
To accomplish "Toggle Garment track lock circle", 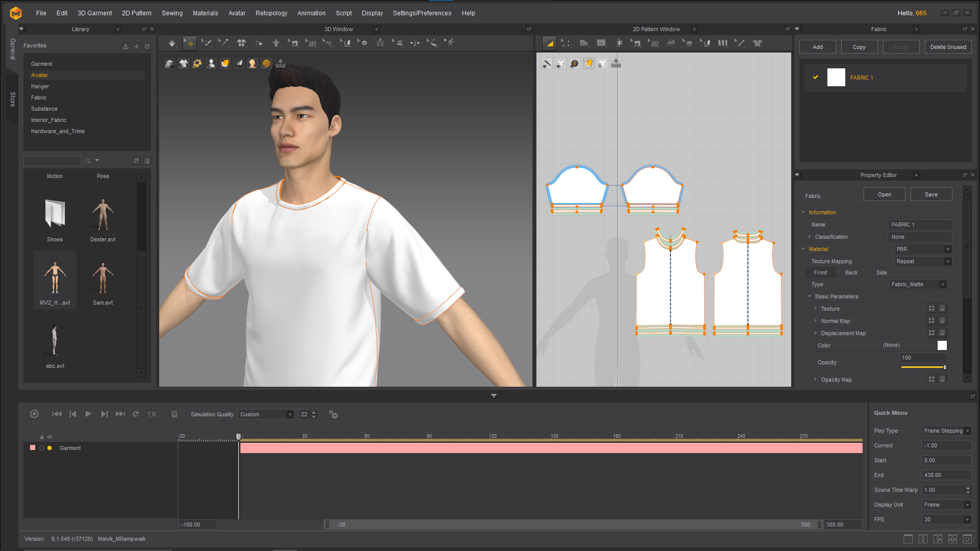I will pos(42,448).
